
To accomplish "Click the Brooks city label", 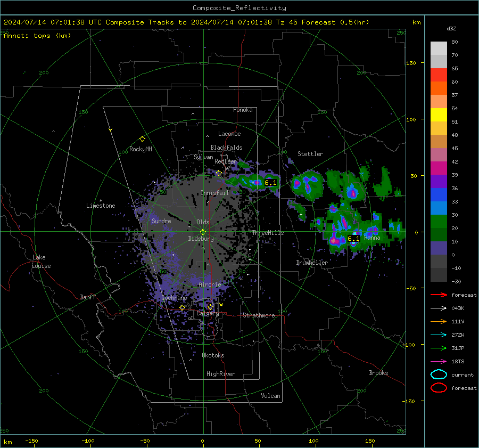I will (x=378, y=373).
